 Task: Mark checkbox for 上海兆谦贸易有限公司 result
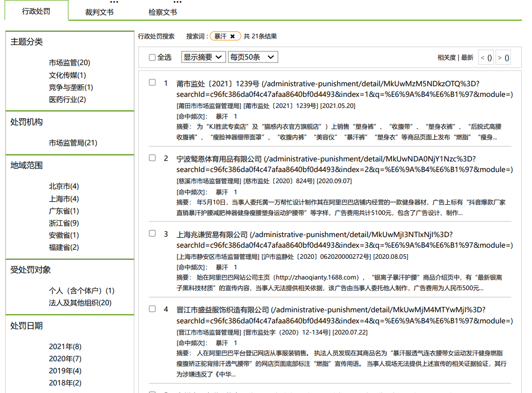[152, 234]
